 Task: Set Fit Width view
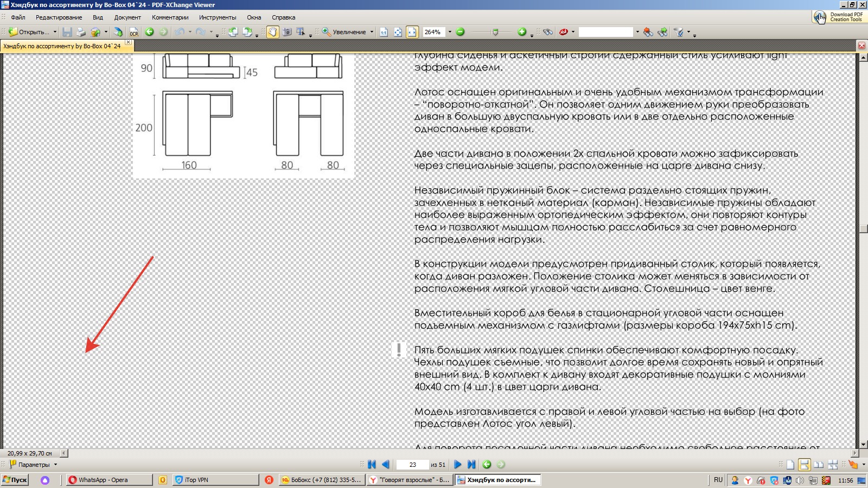click(412, 32)
